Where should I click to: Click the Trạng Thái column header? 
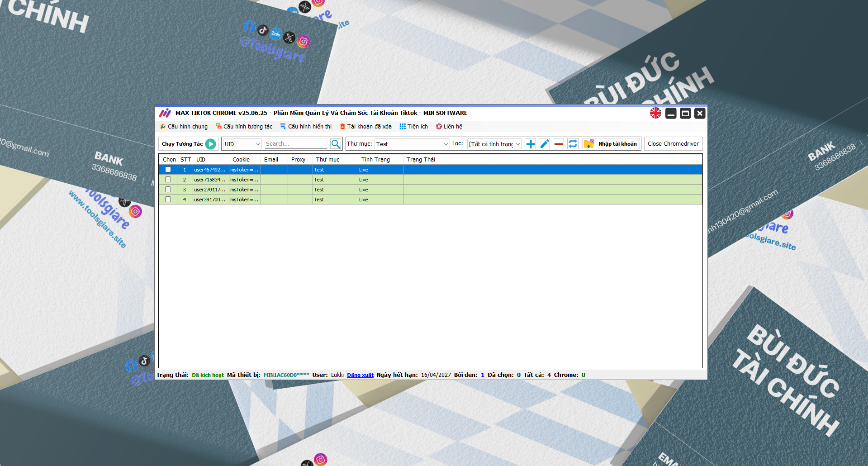coord(553,160)
